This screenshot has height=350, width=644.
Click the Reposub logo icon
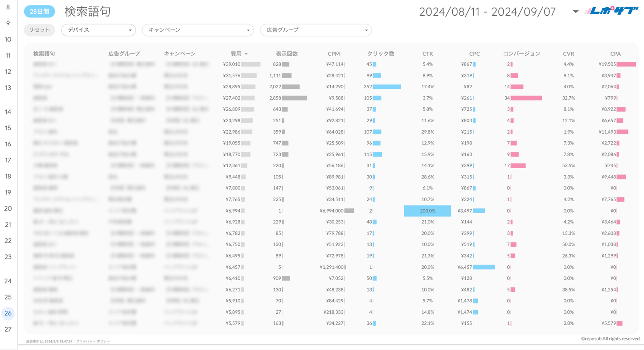coord(611,11)
